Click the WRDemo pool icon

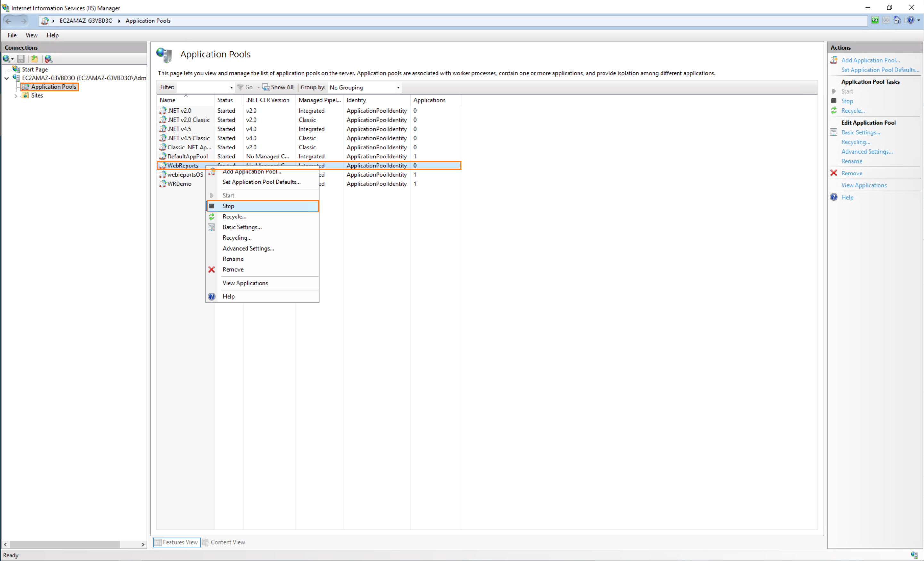[162, 183]
